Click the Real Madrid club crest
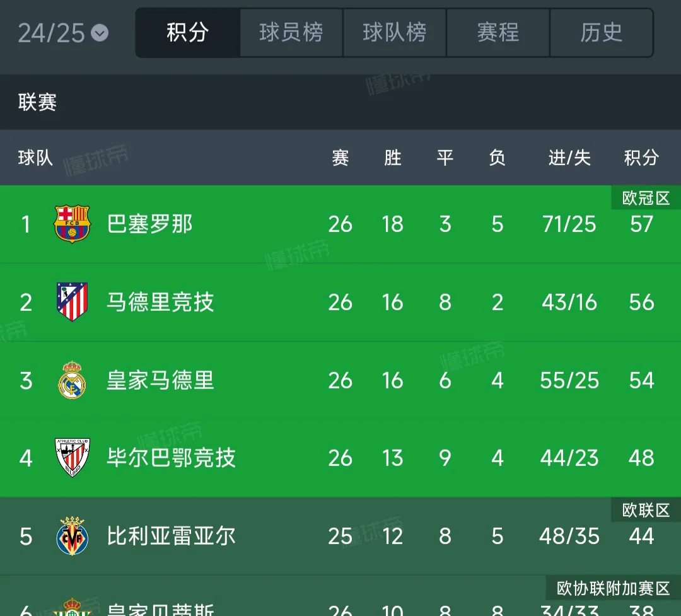The image size is (681, 616). pyautogui.click(x=72, y=380)
